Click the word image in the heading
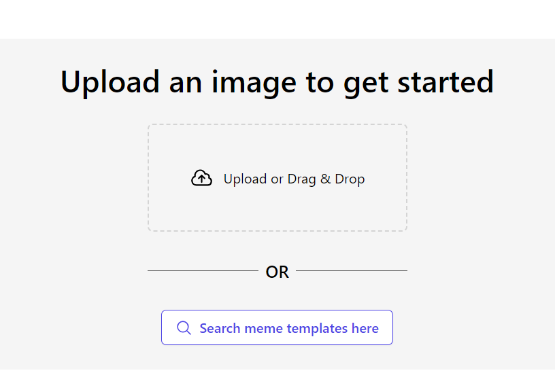555x392 pixels. [x=254, y=84]
